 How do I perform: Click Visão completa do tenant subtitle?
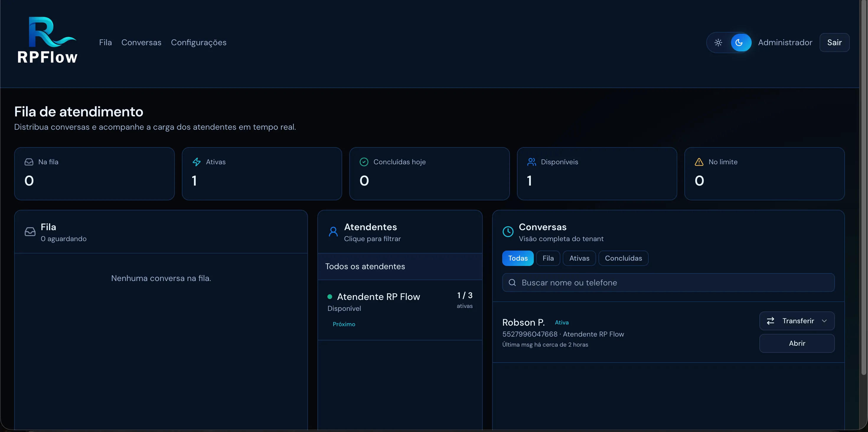[x=561, y=239]
